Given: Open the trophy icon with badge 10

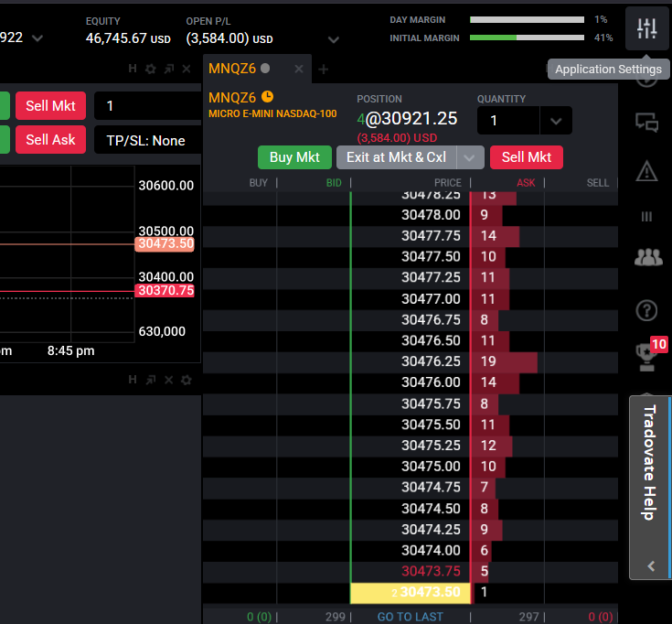Looking at the screenshot, I should pyautogui.click(x=647, y=357).
